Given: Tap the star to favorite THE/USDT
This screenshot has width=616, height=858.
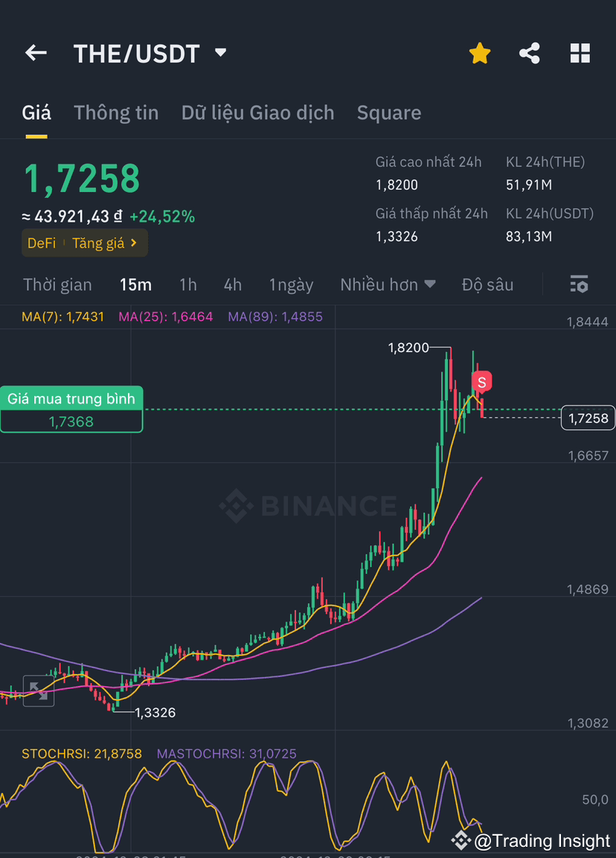Looking at the screenshot, I should point(480,53).
